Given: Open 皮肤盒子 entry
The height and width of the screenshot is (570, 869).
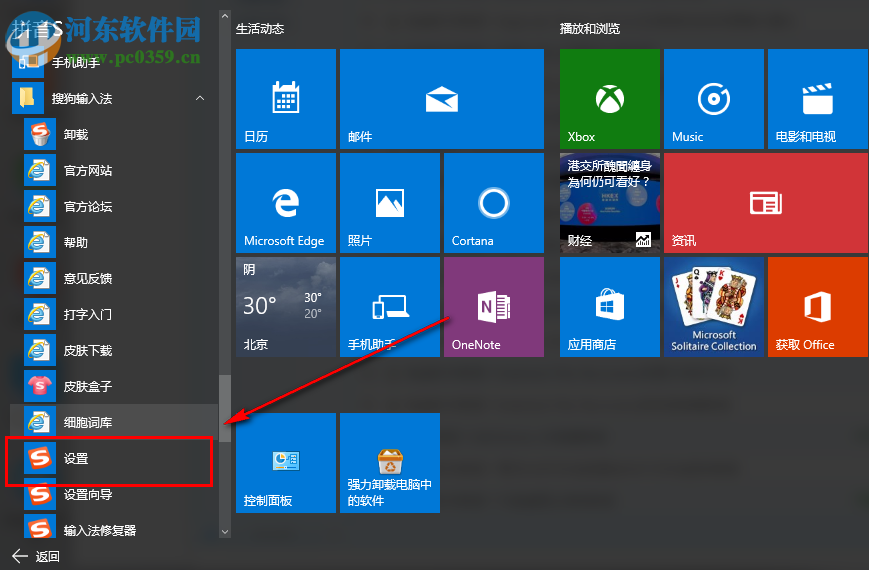Looking at the screenshot, I should (x=114, y=386).
